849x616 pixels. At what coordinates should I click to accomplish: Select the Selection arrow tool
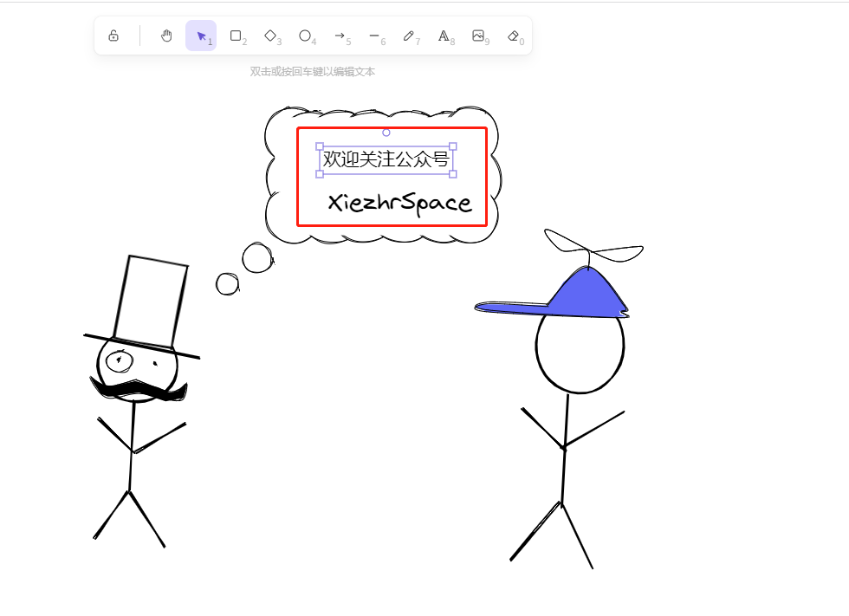(201, 36)
